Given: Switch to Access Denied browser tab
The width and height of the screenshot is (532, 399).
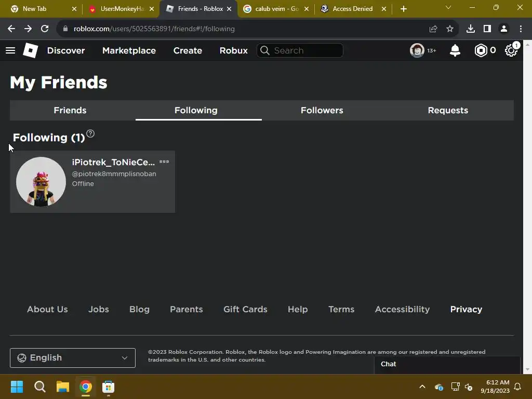Looking at the screenshot, I should point(353,9).
